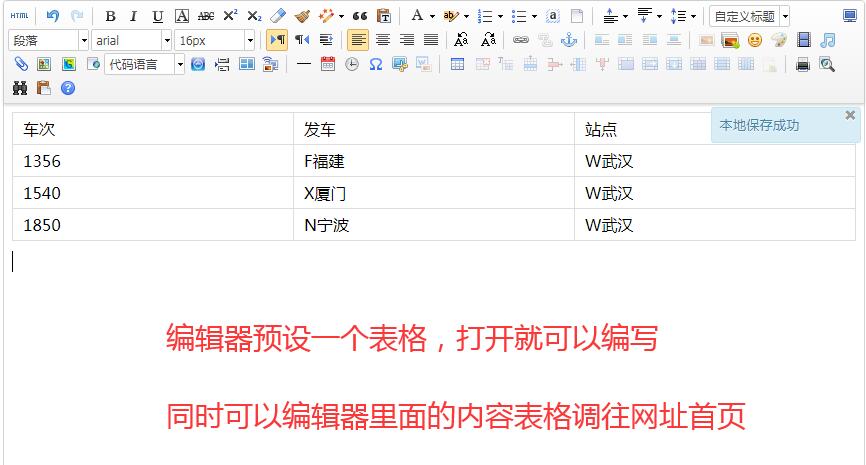
Task: Open the arial font family dropdown
Action: [x=131, y=40]
